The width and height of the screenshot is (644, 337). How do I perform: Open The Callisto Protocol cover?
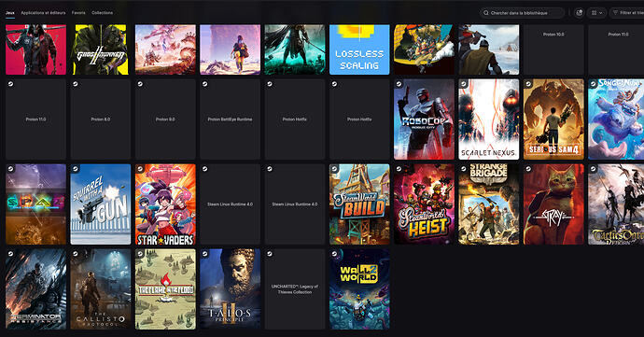101,288
